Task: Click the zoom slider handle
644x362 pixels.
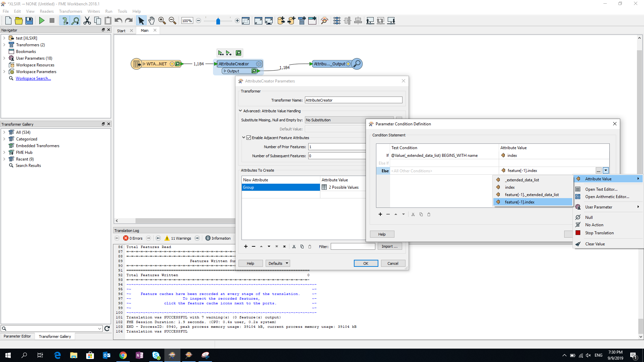Action: click(x=218, y=21)
